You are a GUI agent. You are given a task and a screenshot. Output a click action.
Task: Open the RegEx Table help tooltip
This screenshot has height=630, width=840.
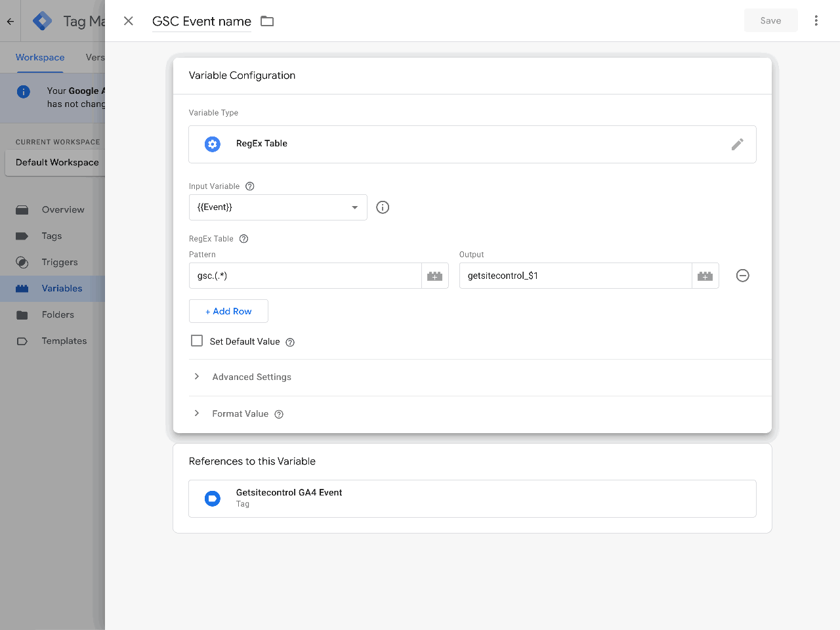coord(243,238)
